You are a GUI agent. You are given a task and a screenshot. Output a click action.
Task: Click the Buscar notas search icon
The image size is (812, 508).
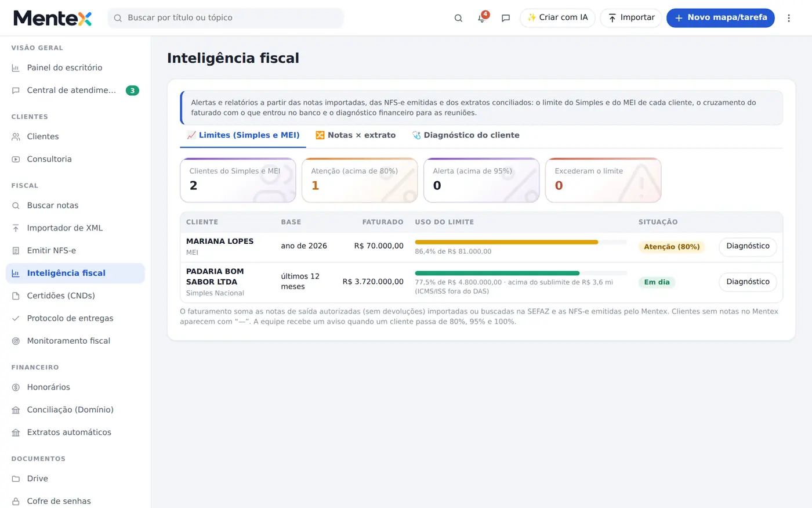tap(16, 206)
